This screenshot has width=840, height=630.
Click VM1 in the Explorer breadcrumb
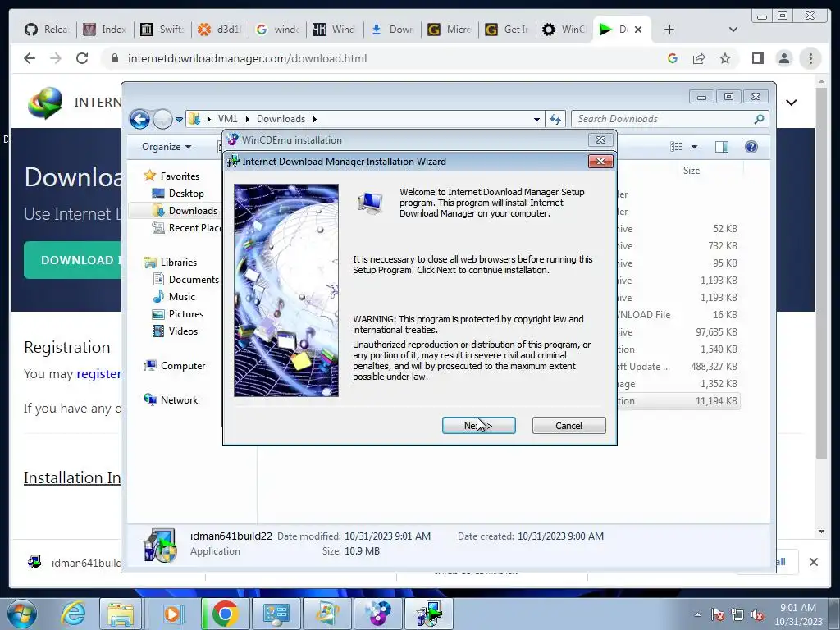[228, 119]
